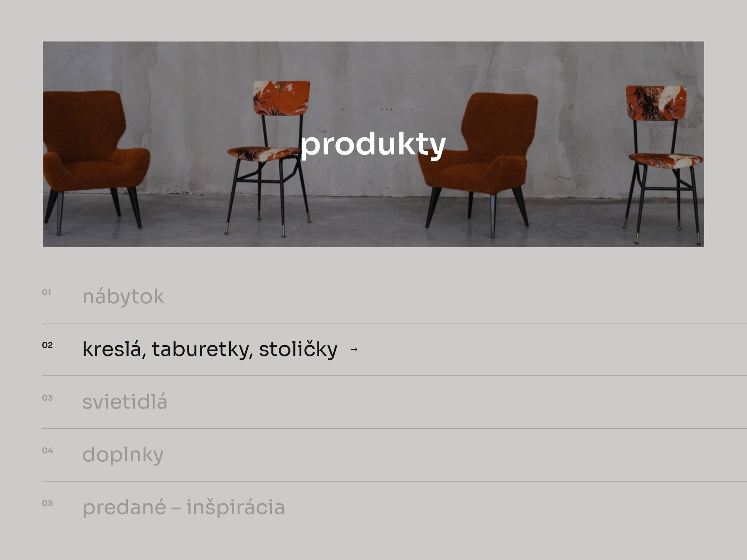Viewport: 747px width, 560px height.
Task: Click the 03 number label
Action: click(x=47, y=398)
